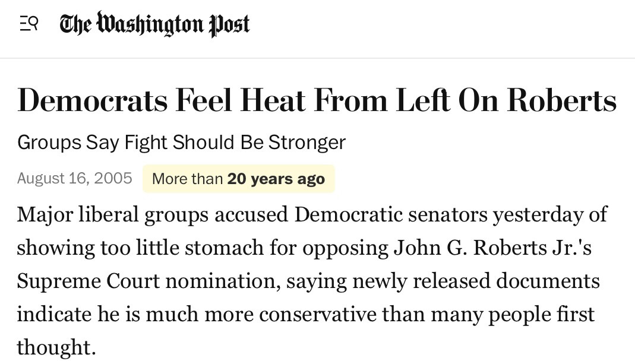
Task: Open the menu and search icon
Action: [29, 24]
